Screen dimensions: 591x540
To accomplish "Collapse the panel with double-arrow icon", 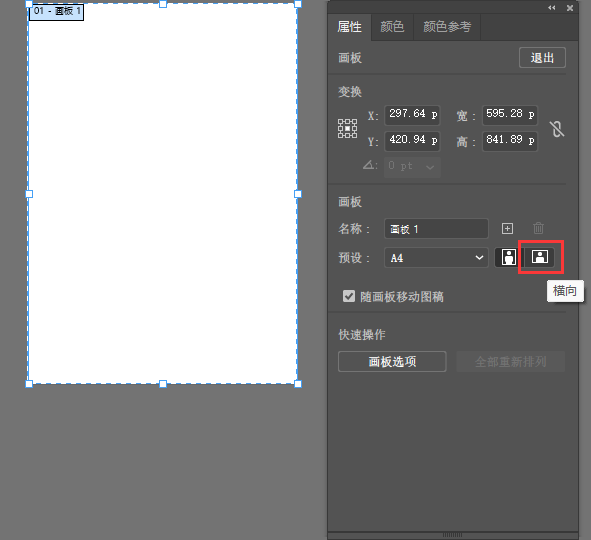I will pyautogui.click(x=552, y=8).
